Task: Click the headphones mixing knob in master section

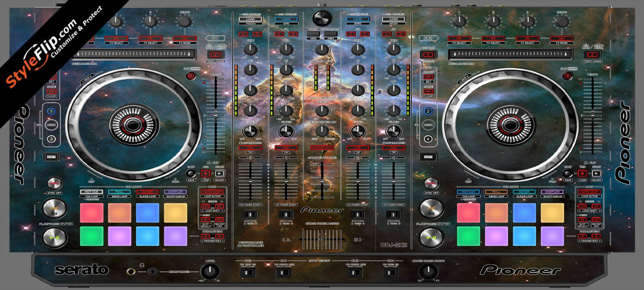Action: (323, 131)
